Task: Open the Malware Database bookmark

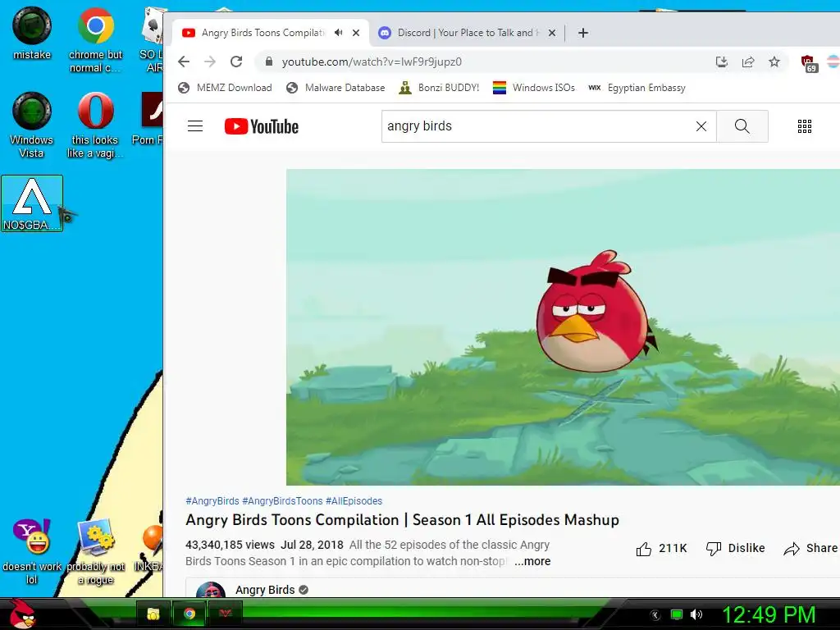Action: click(x=336, y=88)
